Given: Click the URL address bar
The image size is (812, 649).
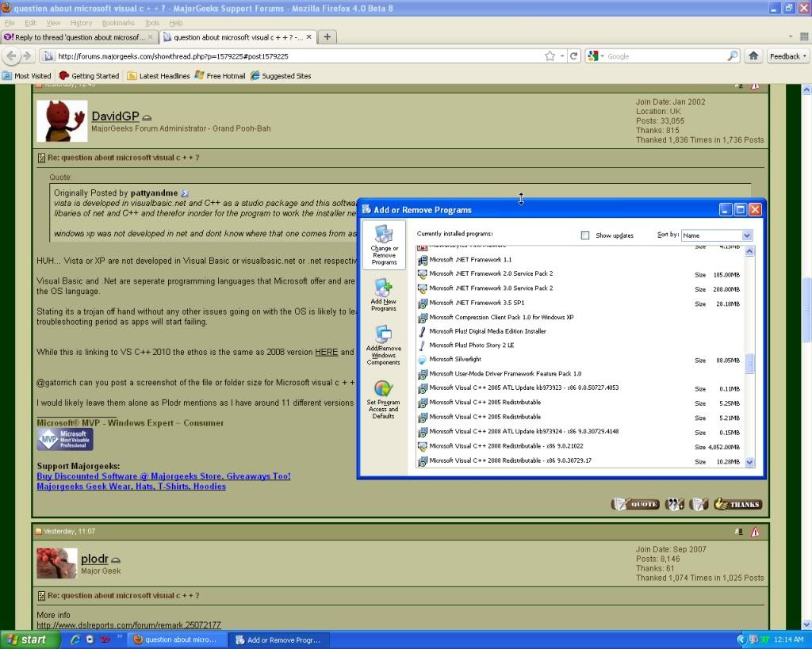Looking at the screenshot, I should (x=293, y=56).
